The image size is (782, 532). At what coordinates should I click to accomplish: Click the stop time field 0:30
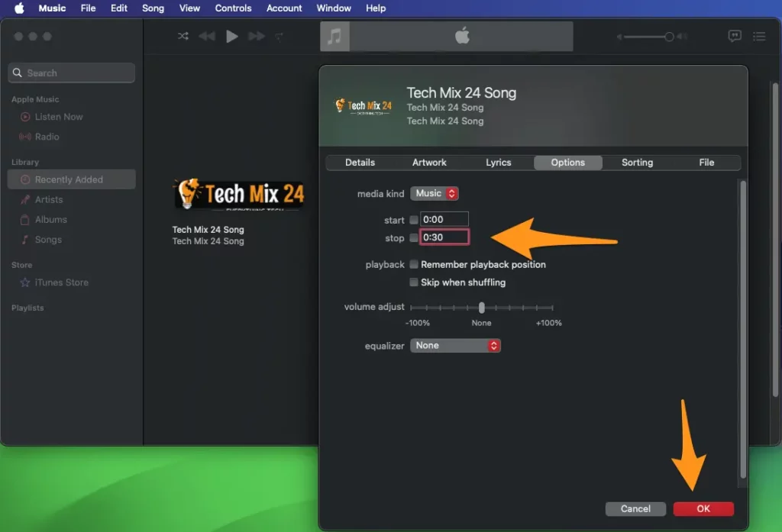click(x=444, y=237)
